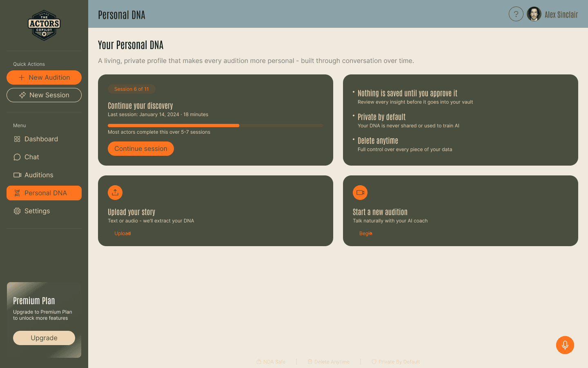Screen dimensions: 588x368
Task: Click the Private By Default footer text
Action: [x=399, y=362]
